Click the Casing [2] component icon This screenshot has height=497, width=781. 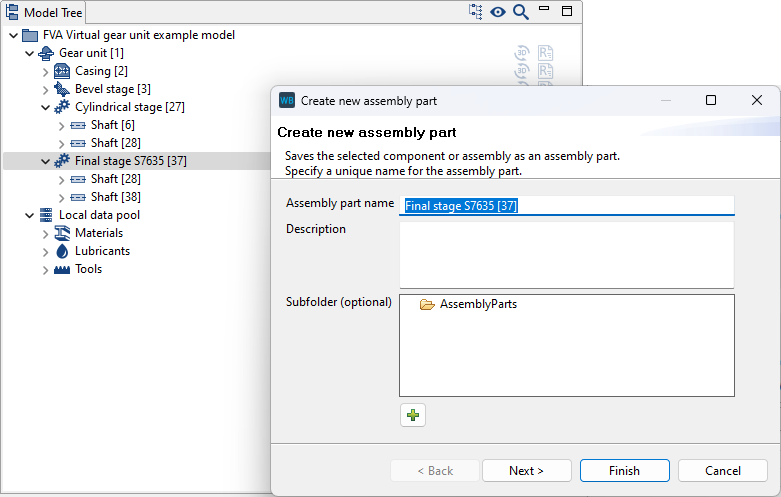point(62,71)
